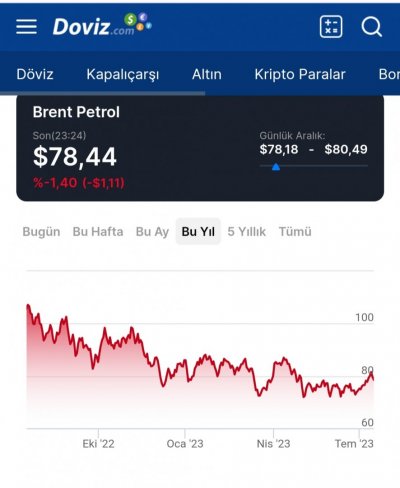The height and width of the screenshot is (488, 400).
Task: Click the chart peak near Eki '22
Action: coord(105,329)
